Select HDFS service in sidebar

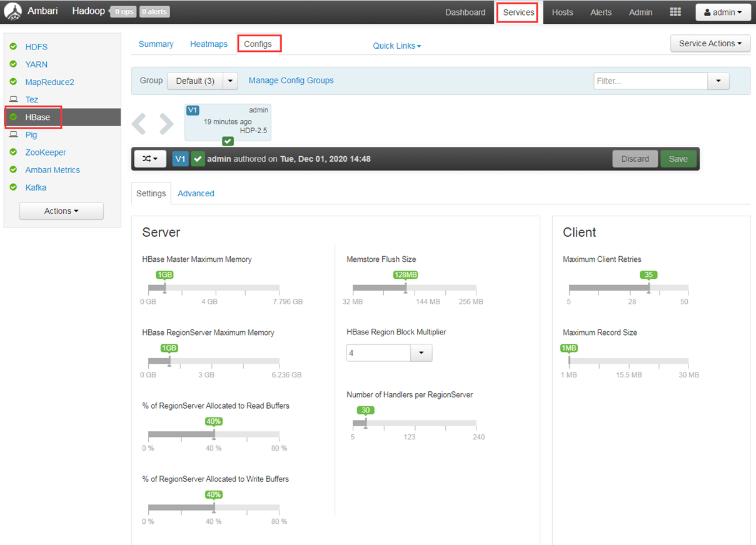[36, 47]
